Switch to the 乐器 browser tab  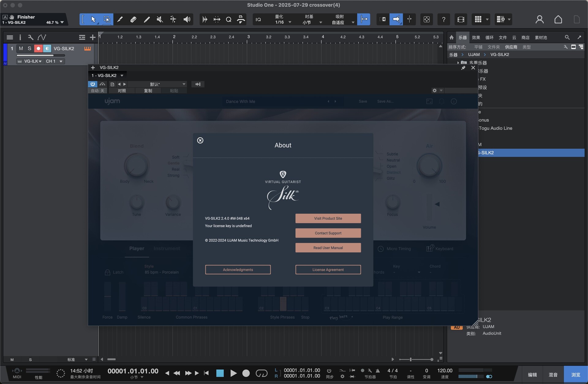pos(462,37)
